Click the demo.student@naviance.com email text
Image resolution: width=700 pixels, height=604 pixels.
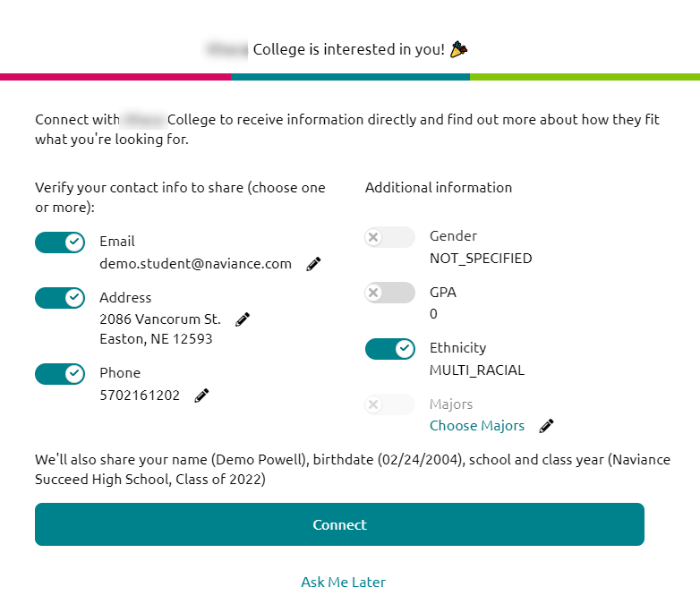pos(196,264)
